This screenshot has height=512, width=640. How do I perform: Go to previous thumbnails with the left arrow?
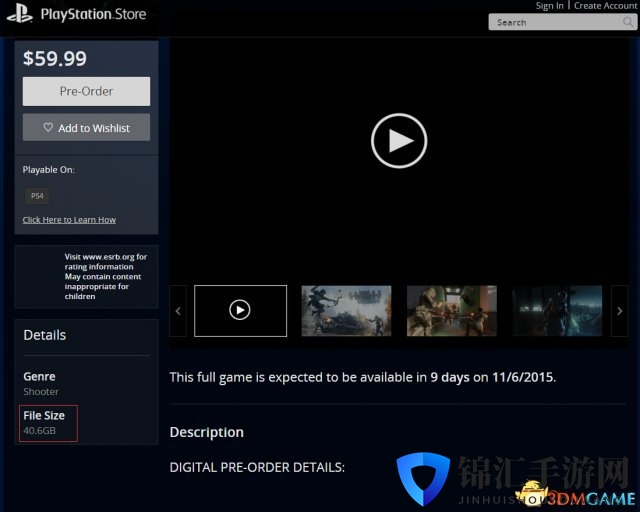pyautogui.click(x=178, y=311)
